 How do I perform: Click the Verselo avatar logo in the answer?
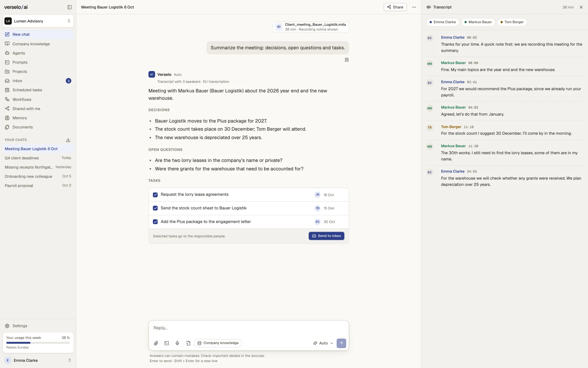[152, 74]
